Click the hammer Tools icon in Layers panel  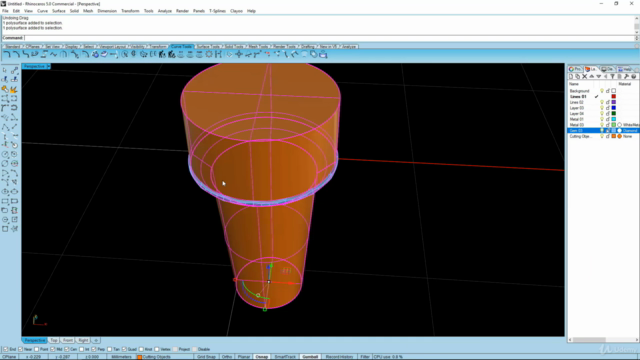coord(627,76)
